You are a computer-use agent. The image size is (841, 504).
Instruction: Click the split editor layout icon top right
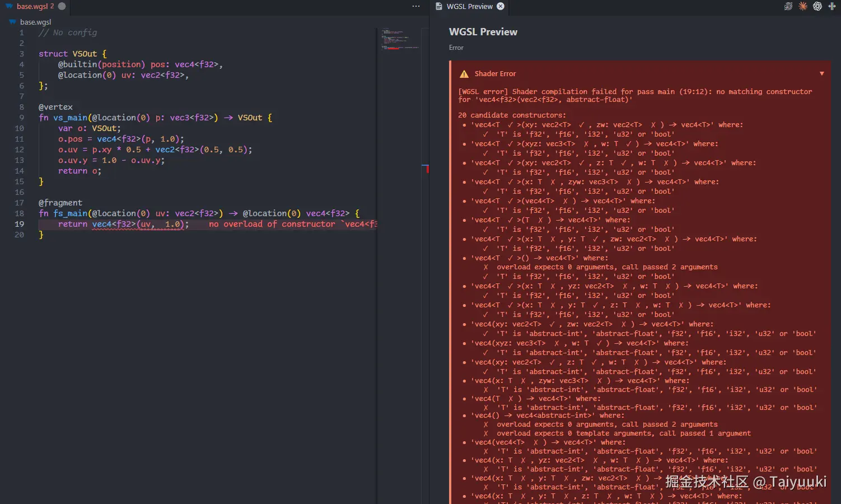[x=832, y=6]
